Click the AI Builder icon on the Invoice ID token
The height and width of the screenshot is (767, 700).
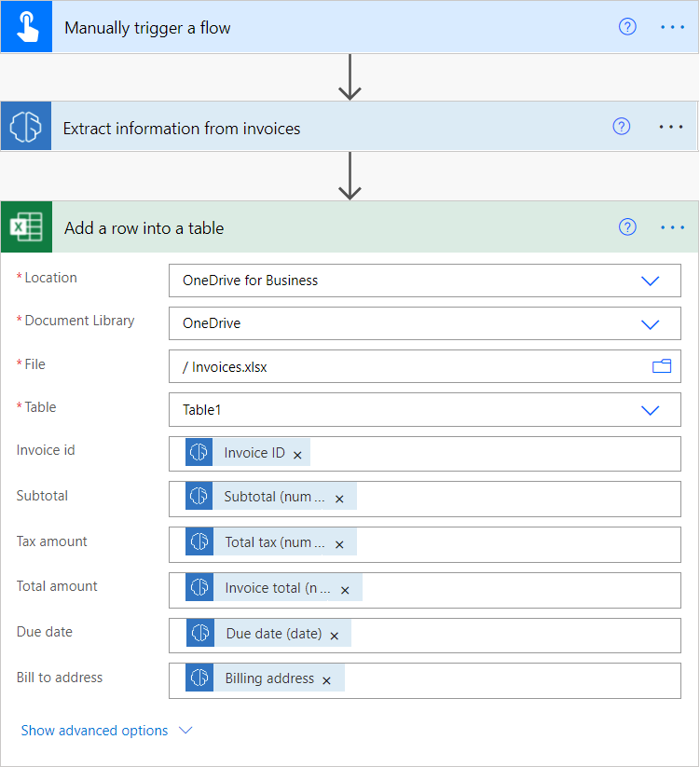198,453
